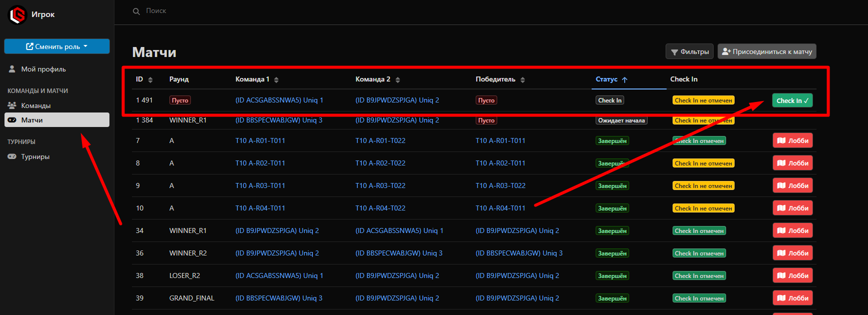The height and width of the screenshot is (315, 868).
Task: Click the Статус ascending sort arrow
Action: click(x=625, y=80)
